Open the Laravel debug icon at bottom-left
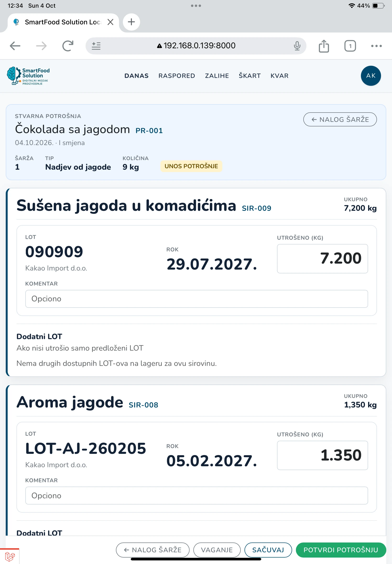Screen dimensions: 392x564 [x=10, y=556]
